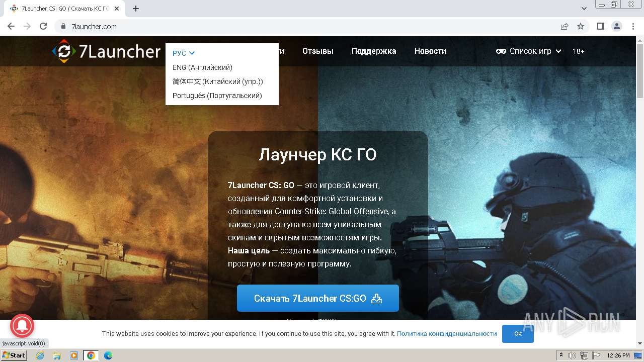Image resolution: width=644 pixels, height=362 pixels.
Task: Click the page vertical scrollbar thumb
Action: 640,72
